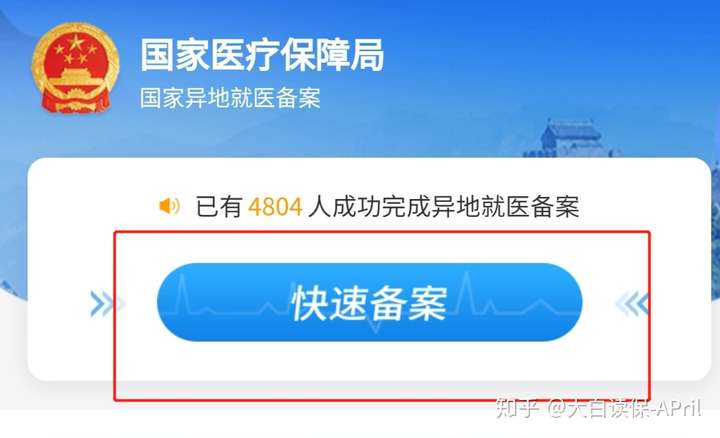Click the heartbeat spike right of 快速备案 text
Screen dimensions: 720x438
tap(467, 290)
